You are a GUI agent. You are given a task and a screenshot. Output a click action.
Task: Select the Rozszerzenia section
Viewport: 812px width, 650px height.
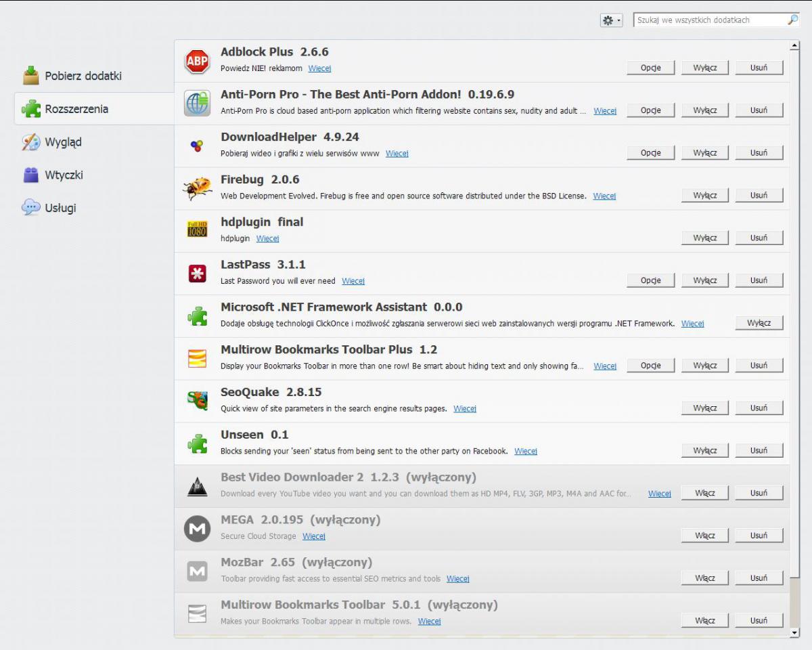95,108
